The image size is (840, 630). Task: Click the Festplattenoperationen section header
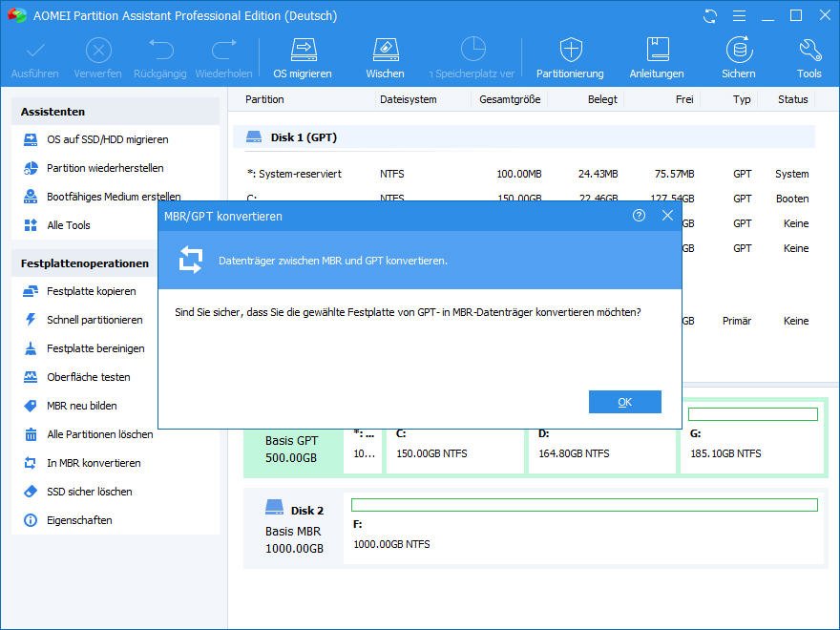pos(85,263)
